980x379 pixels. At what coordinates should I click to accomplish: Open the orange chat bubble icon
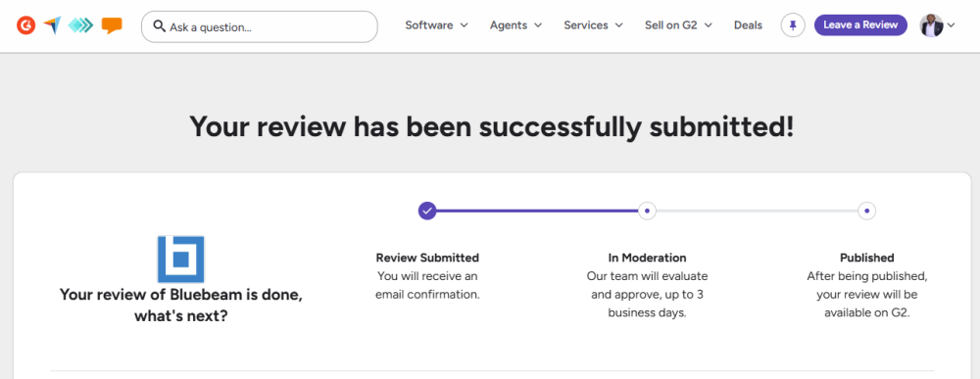point(112,25)
